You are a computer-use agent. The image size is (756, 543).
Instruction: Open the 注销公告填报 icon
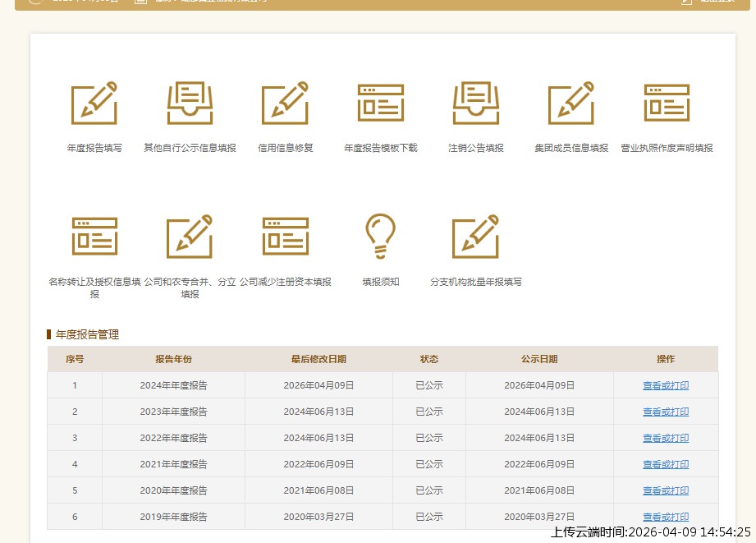(476, 104)
